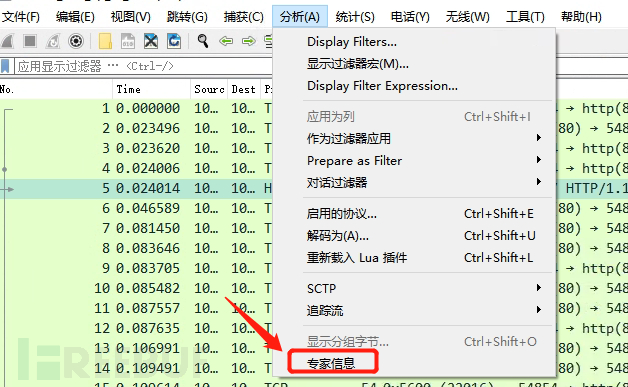Go back with the left green arrow

pyautogui.click(x=226, y=41)
